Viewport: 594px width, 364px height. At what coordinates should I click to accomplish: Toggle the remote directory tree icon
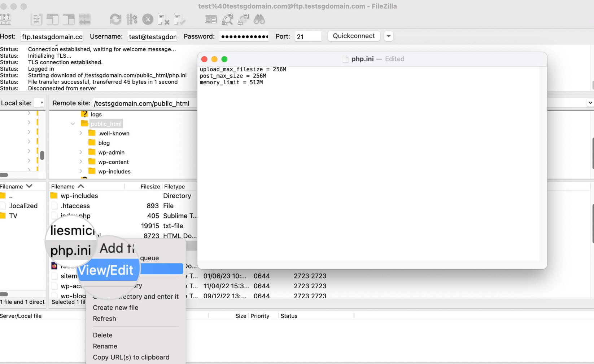(69, 19)
